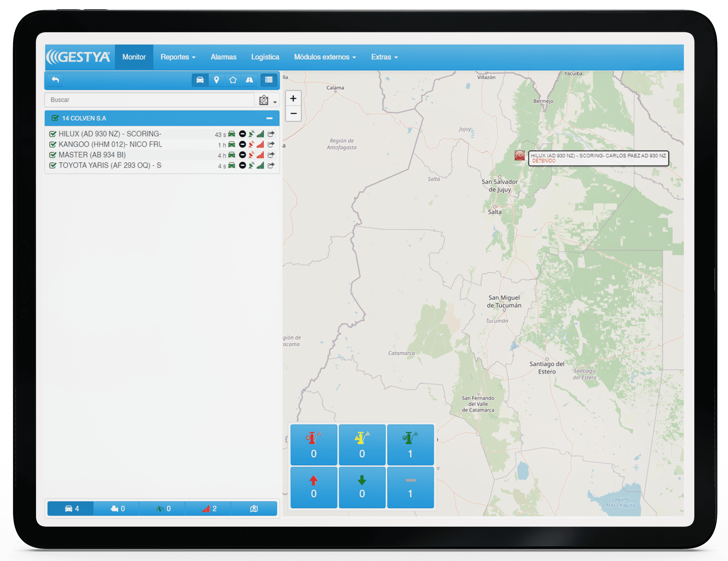Viewport: 728px width, 561px height.
Task: Click the back arrow icon in sidebar header
Action: pyautogui.click(x=55, y=80)
